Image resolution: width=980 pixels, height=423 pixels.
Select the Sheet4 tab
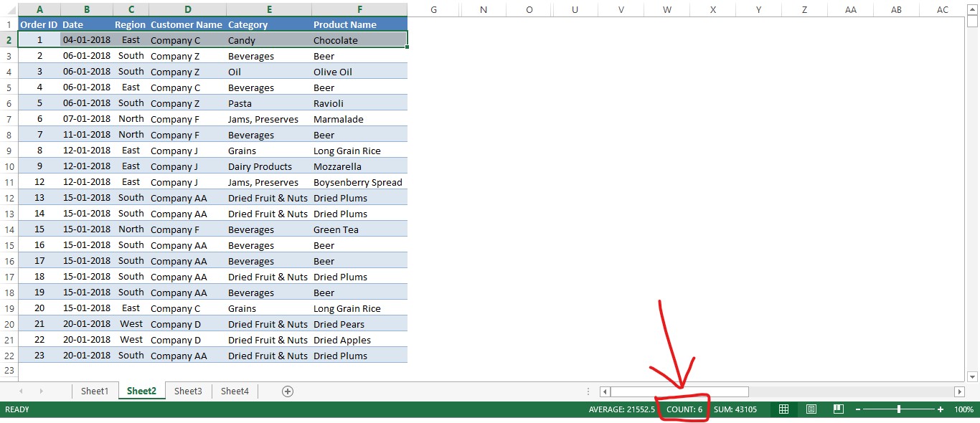(x=235, y=391)
